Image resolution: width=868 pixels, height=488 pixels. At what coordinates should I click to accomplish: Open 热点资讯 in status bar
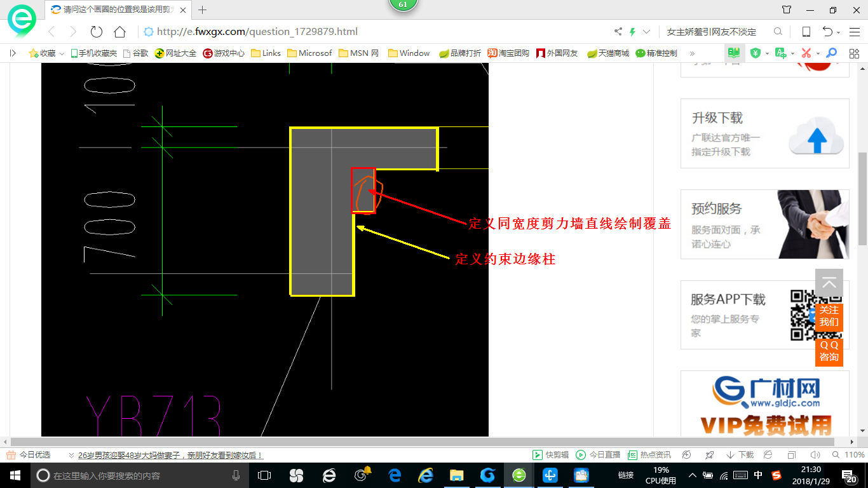tap(649, 455)
